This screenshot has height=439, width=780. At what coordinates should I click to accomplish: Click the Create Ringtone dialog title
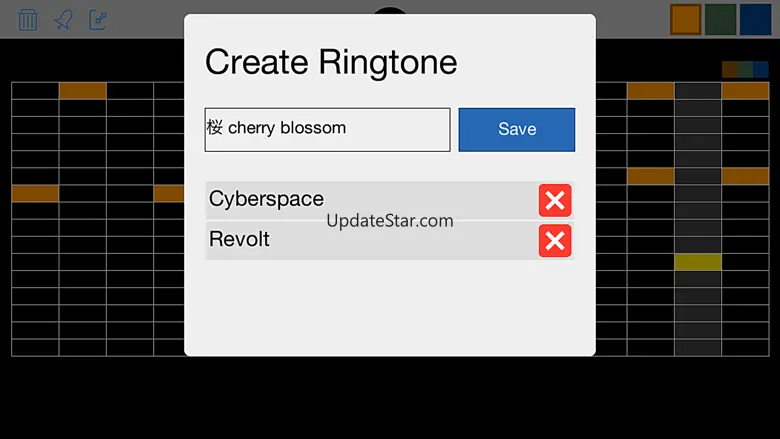[x=331, y=62]
